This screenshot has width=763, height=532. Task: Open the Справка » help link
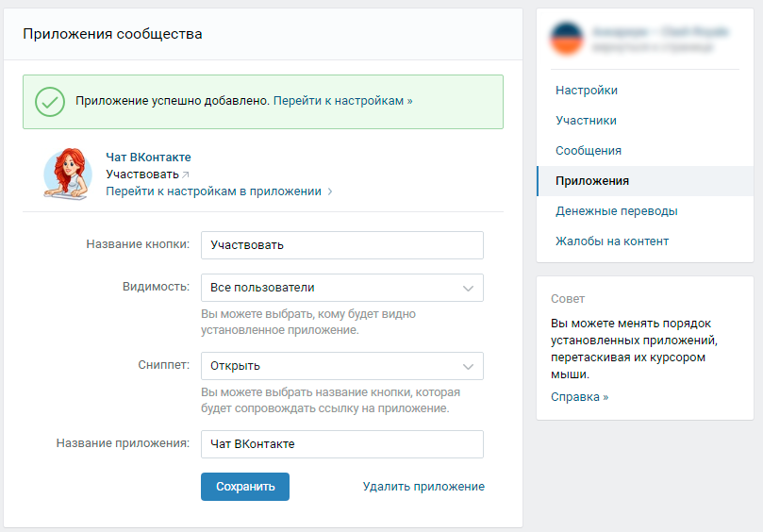tap(579, 397)
